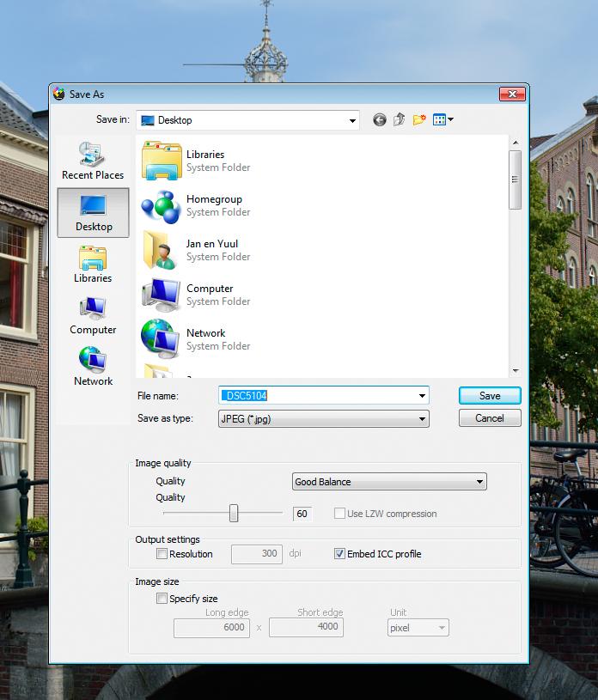Open the pixel Unit dropdown
The width and height of the screenshot is (598, 700).
pyautogui.click(x=418, y=628)
